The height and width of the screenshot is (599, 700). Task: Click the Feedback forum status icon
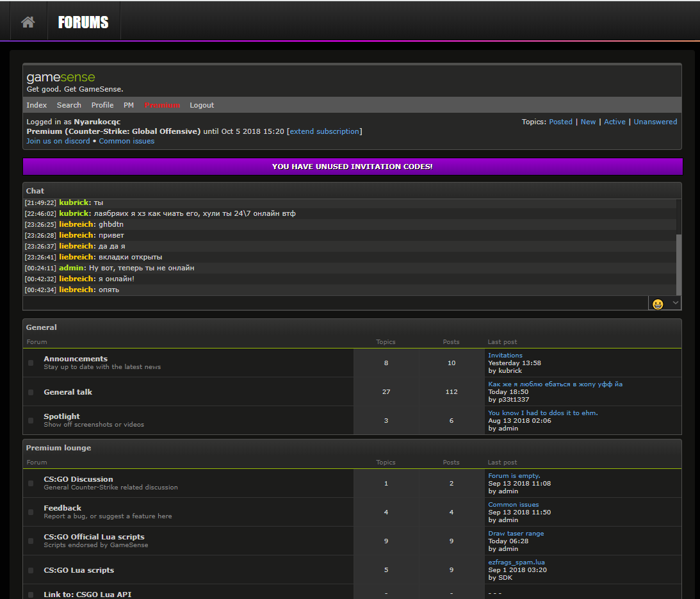(x=31, y=512)
